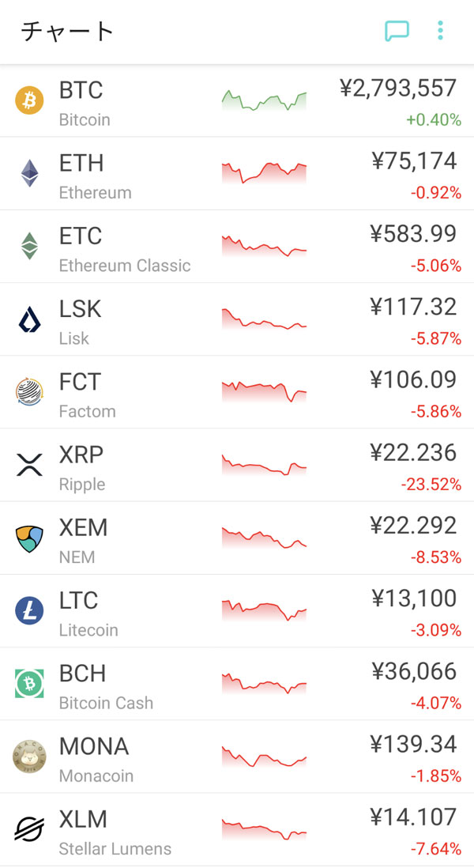
Task: Open the green BTC mini price chart
Action: point(264,100)
